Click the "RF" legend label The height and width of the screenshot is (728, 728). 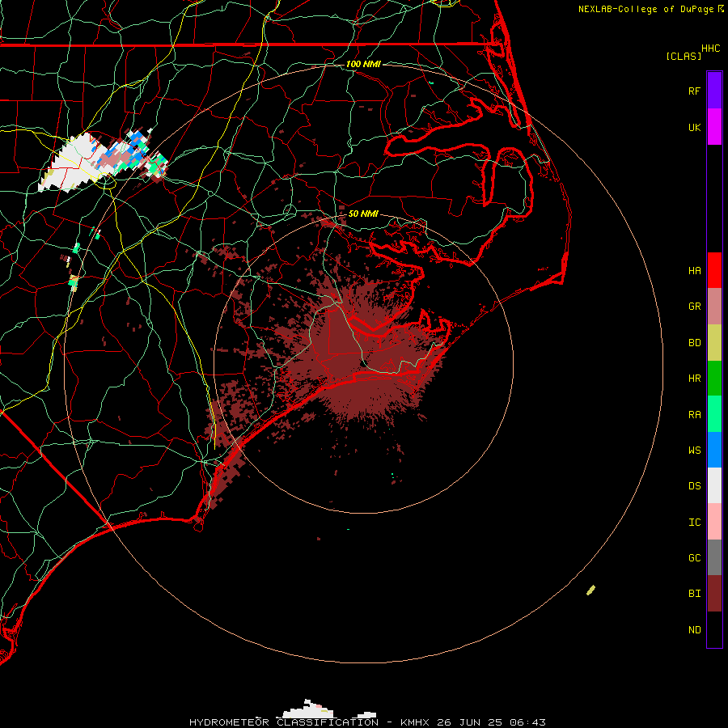pyautogui.click(x=694, y=91)
